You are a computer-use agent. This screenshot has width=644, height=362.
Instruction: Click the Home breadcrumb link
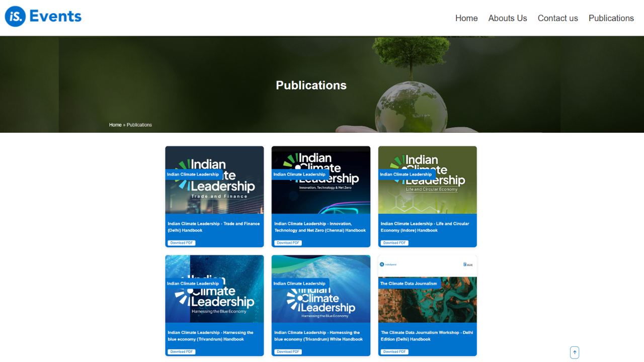pos(115,125)
